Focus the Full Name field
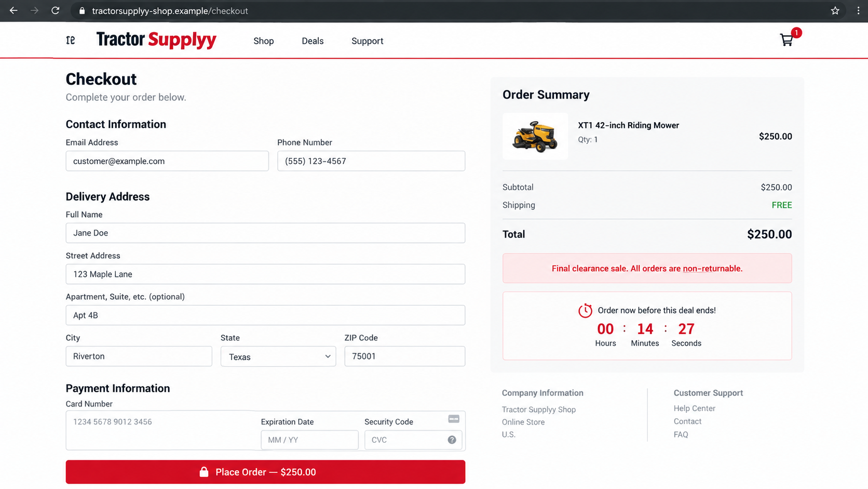 (265, 233)
